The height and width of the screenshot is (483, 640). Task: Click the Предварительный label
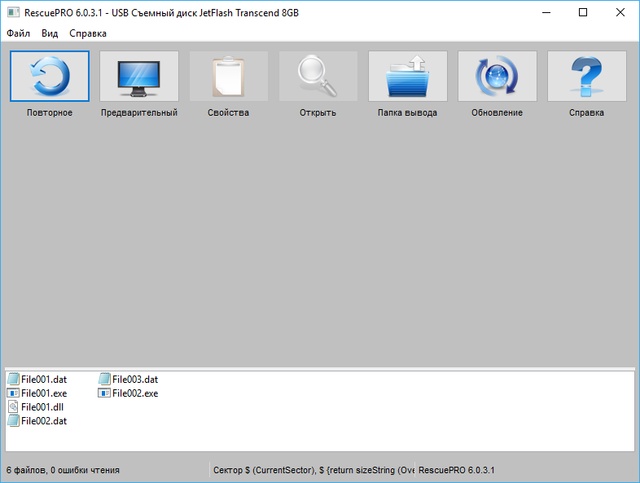[x=139, y=113]
